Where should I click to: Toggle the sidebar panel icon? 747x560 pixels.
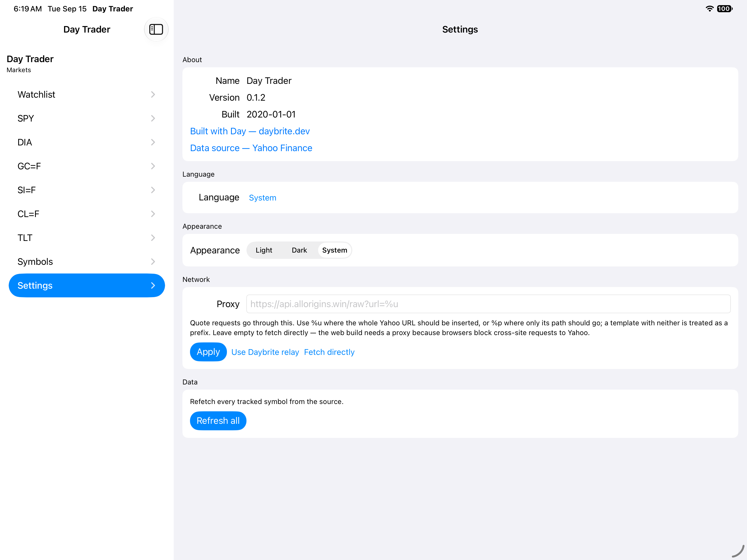[x=156, y=29]
